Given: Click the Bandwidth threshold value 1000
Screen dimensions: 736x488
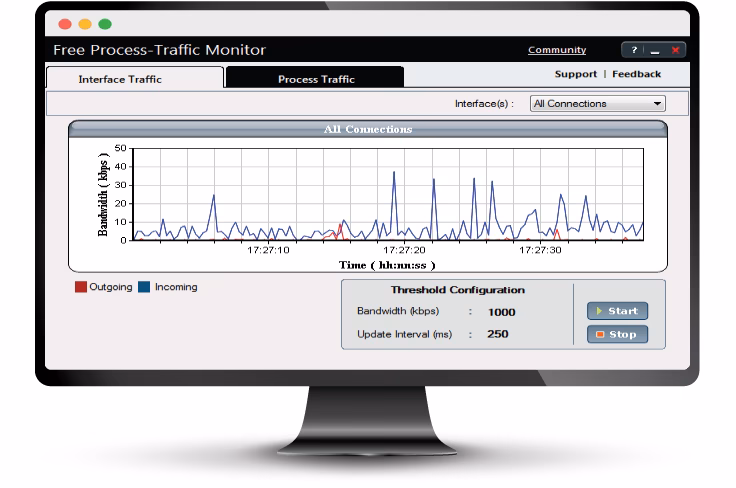Looking at the screenshot, I should pos(501,312).
